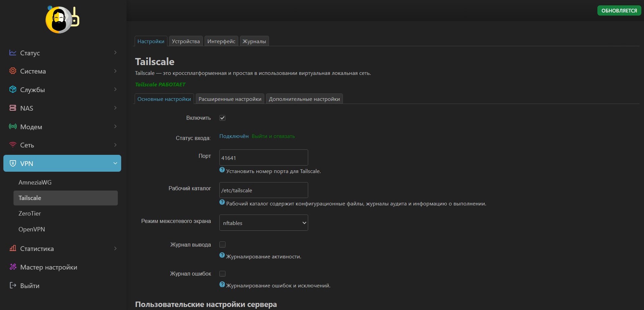
Task: Switch to the 'Журналы' tab
Action: click(x=254, y=41)
